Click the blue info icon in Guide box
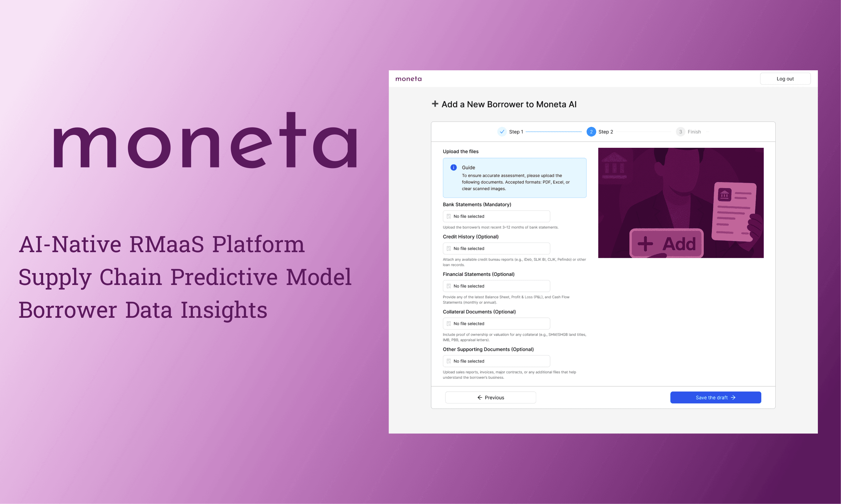Screen dimensions: 841x504 (453, 167)
